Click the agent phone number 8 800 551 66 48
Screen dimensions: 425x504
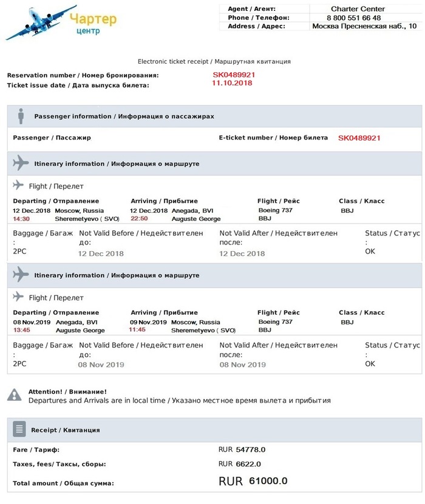(358, 18)
